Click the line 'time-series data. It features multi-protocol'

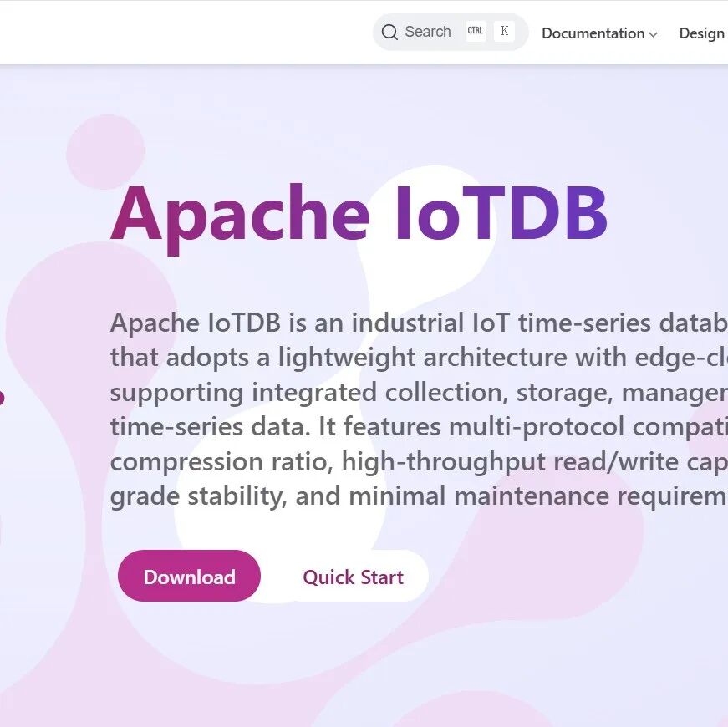pos(367,426)
